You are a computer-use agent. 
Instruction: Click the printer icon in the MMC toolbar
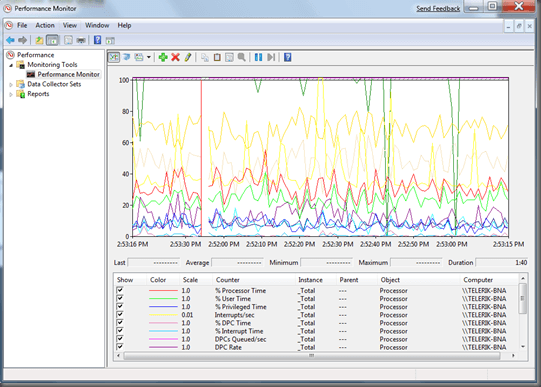(x=81, y=40)
